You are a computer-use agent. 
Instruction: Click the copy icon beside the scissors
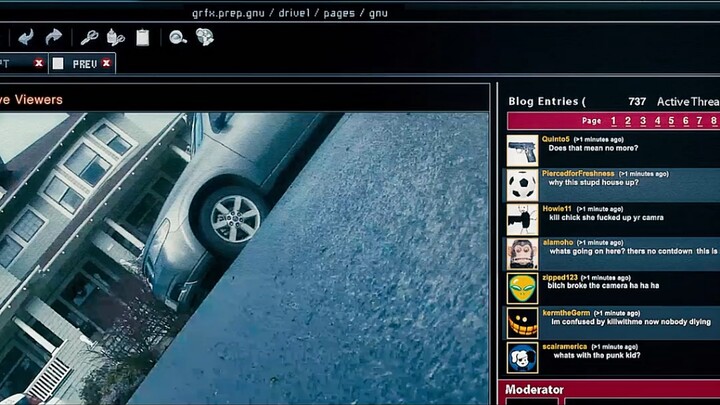[115, 37]
